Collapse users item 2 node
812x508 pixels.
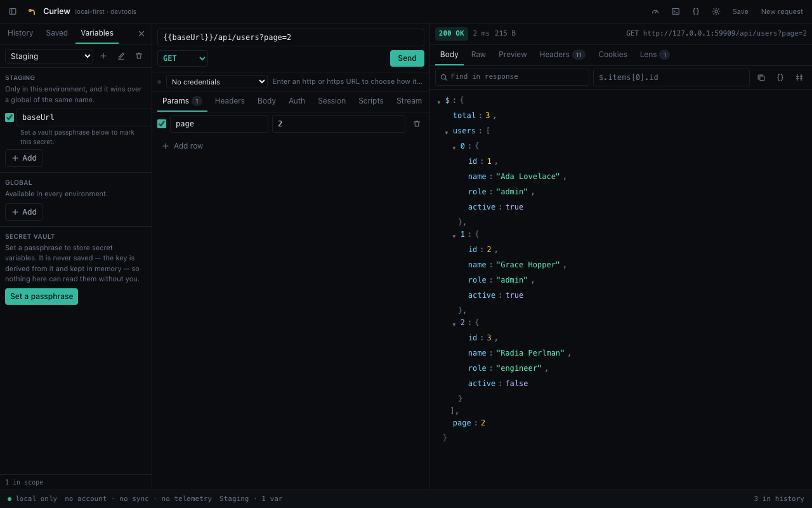coord(454,324)
